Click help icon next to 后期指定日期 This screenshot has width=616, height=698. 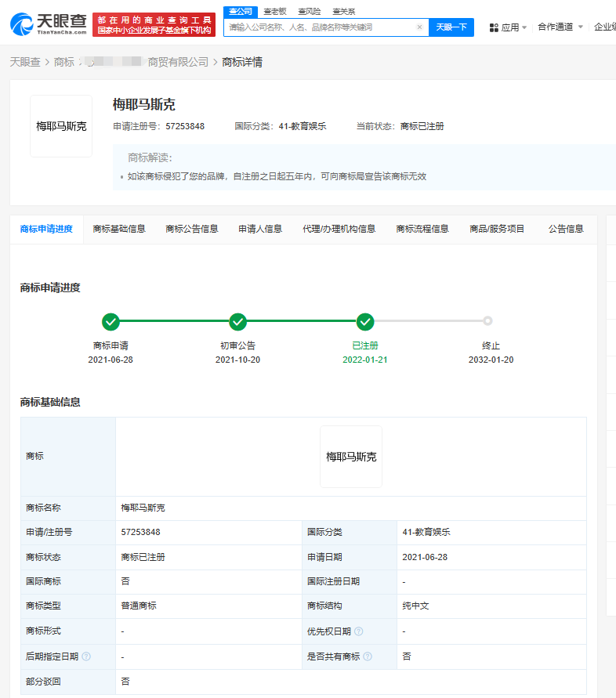(86, 656)
